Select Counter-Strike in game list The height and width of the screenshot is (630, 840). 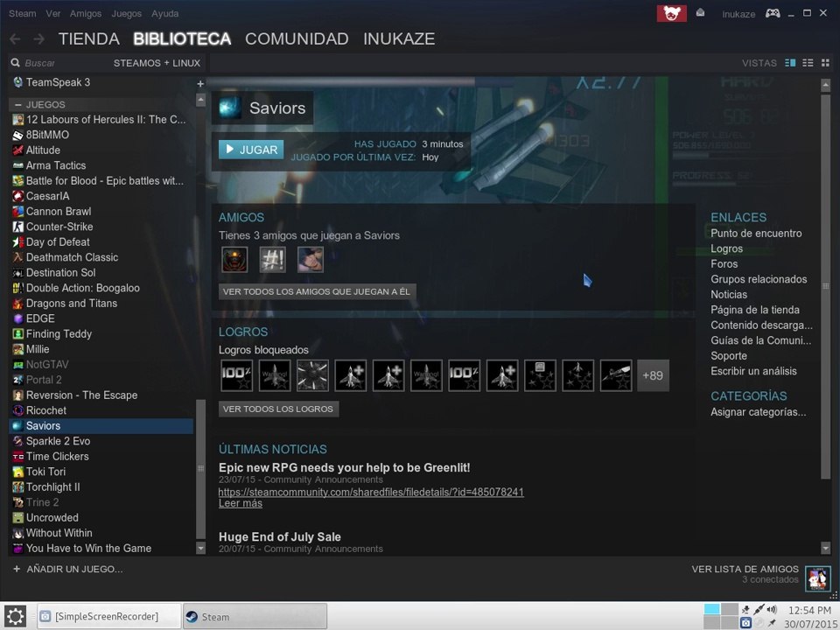tap(101, 227)
